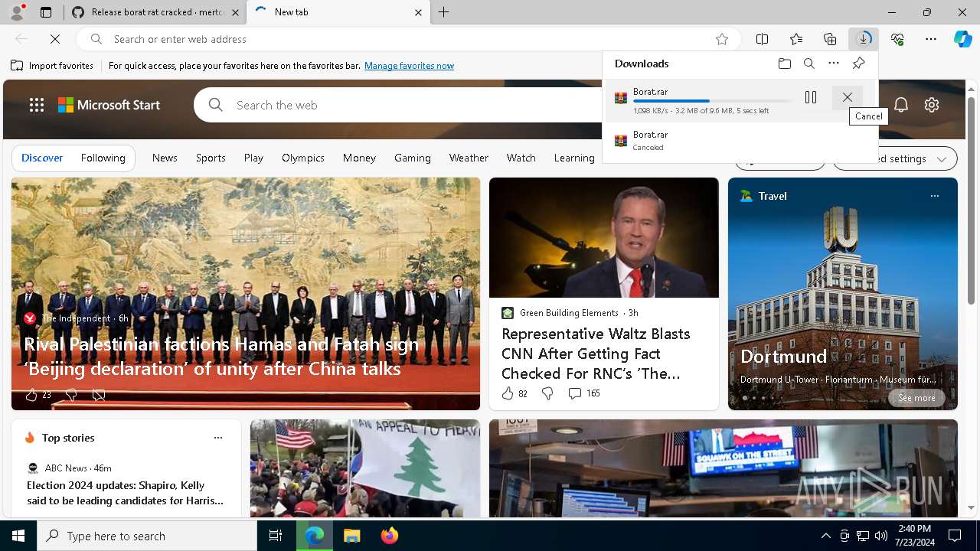
Task: Close the GitHub Release borat rat tab
Action: [236, 12]
